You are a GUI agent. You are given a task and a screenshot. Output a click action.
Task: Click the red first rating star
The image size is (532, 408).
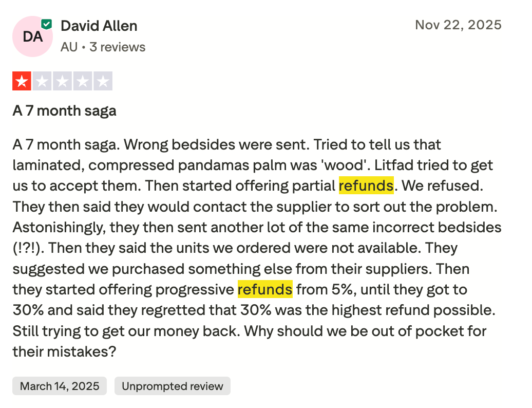pyautogui.click(x=22, y=81)
